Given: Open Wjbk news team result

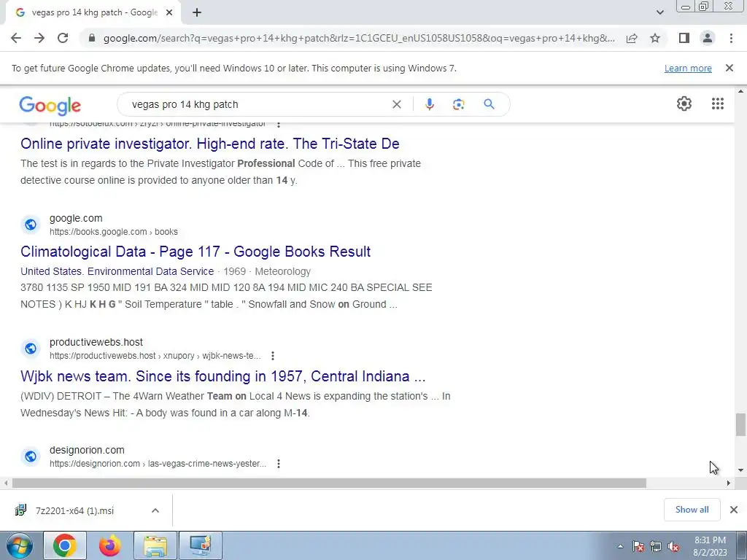Looking at the screenshot, I should tap(223, 376).
